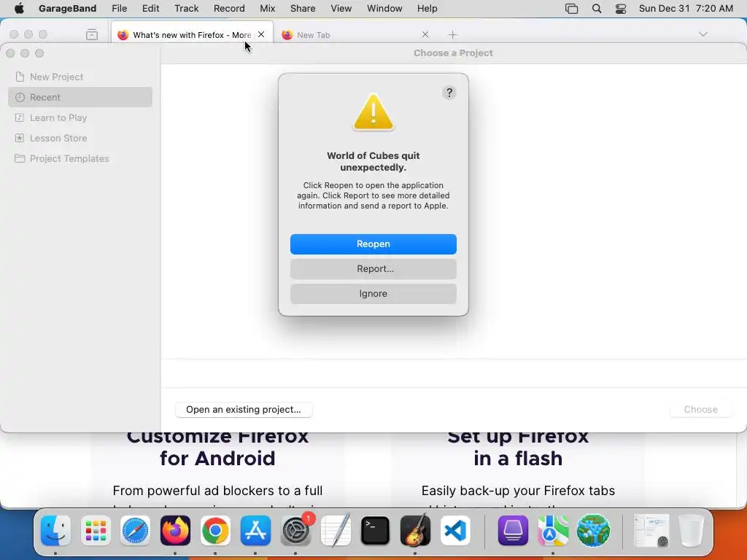Open the Track menu
Screen dimensions: 747x560
pyautogui.click(x=186, y=8)
